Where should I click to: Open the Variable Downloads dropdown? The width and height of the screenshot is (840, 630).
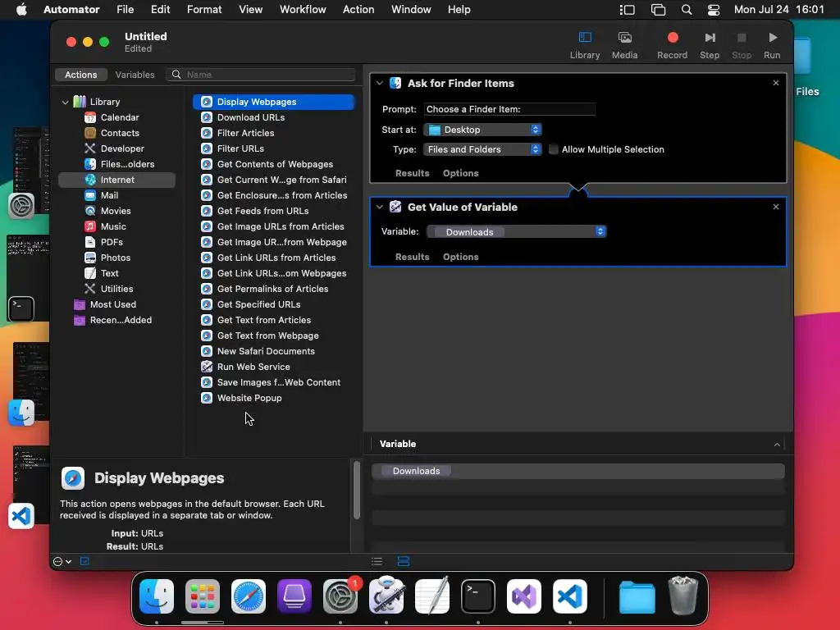(x=517, y=231)
